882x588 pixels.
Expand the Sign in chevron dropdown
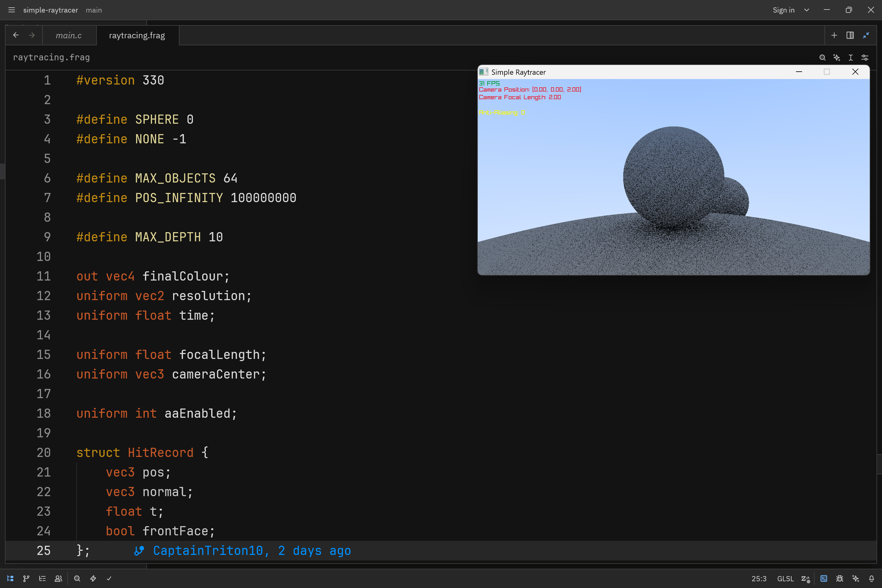807,10
